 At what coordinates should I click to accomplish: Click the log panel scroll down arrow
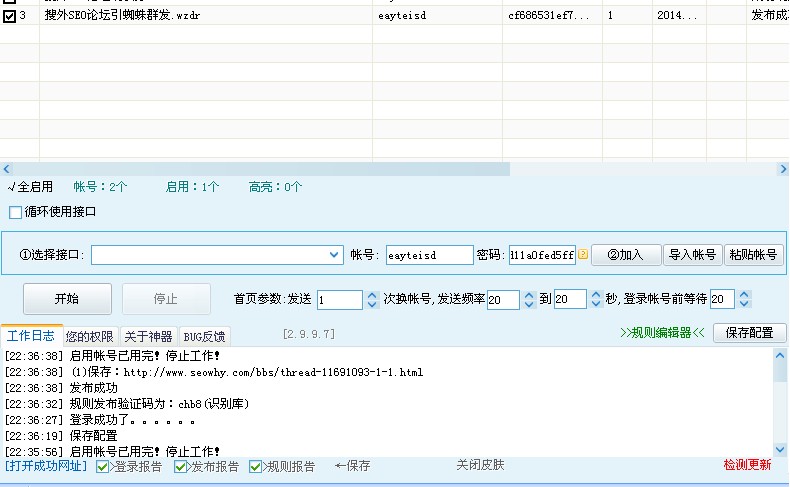[780, 450]
